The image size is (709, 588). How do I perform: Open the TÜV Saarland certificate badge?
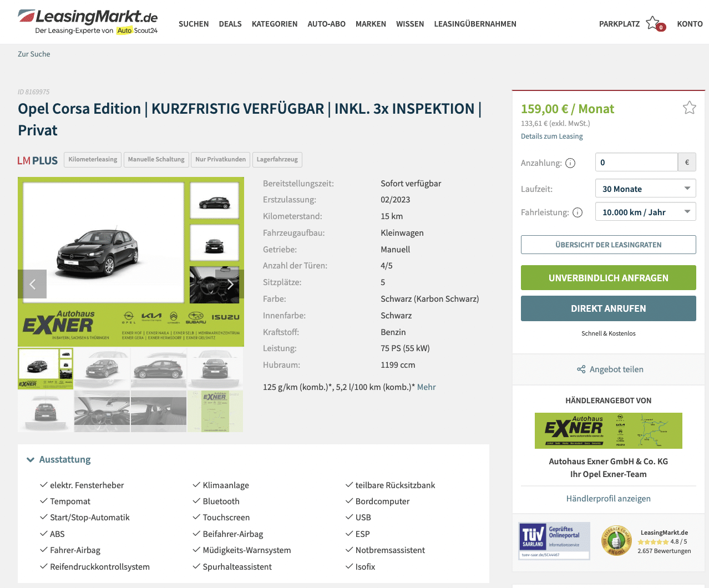coord(554,541)
